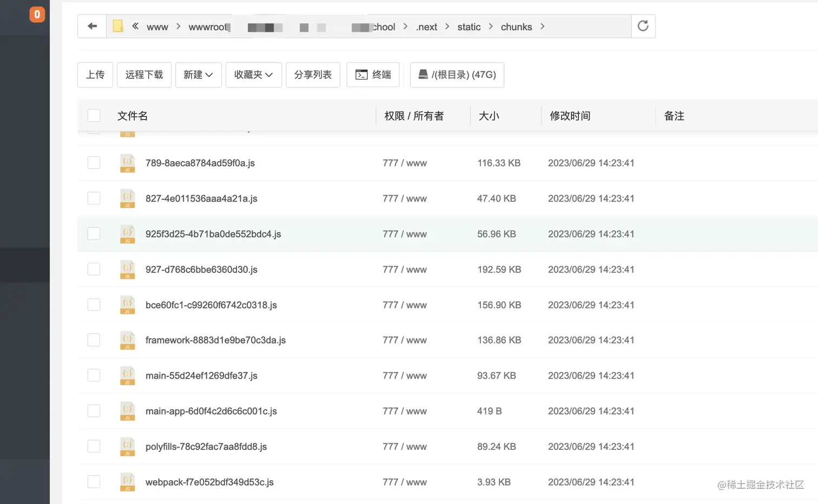
Task: Click the JS file icon beside polyfills-78c92fac7aa8fdd8.js
Action: (127, 446)
